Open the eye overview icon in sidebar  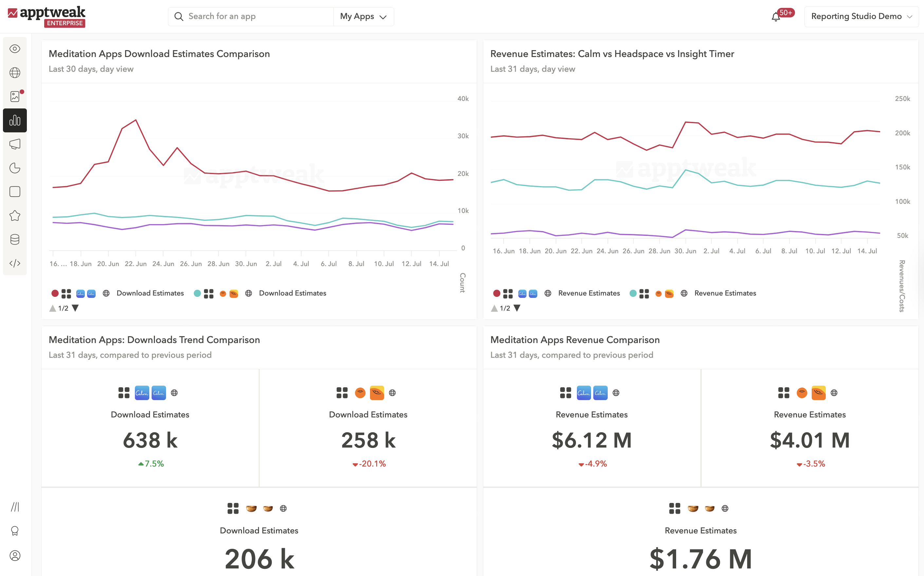coord(15,49)
